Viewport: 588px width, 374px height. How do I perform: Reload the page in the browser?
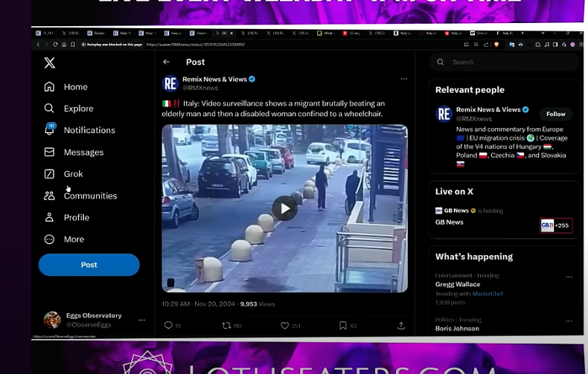[x=55, y=45]
